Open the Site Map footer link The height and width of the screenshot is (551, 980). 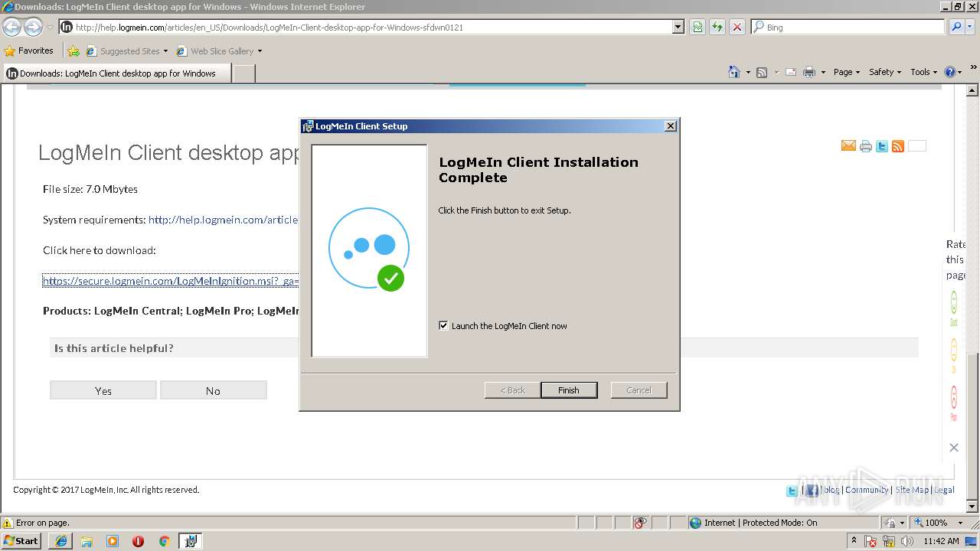pos(912,490)
